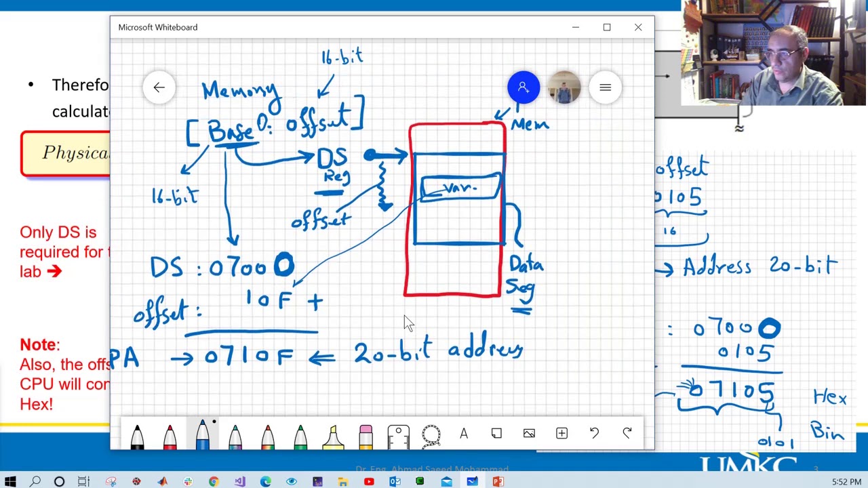868x488 pixels.
Task: Open the user account profile picture
Action: coord(564,87)
